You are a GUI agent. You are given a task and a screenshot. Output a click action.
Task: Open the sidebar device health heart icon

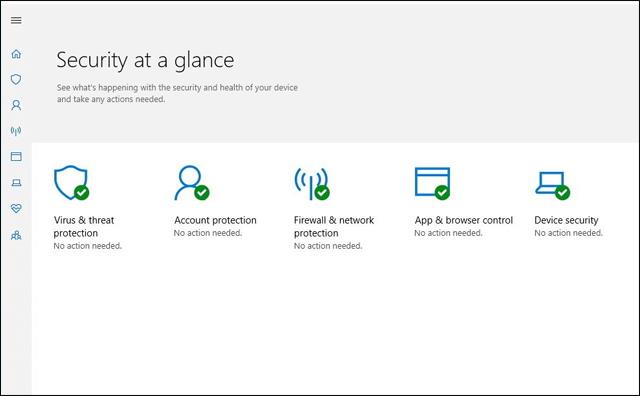pos(16,209)
